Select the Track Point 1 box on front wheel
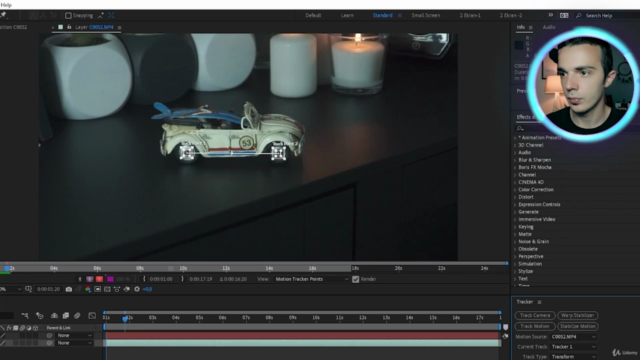The width and height of the screenshot is (640, 360). click(187, 153)
